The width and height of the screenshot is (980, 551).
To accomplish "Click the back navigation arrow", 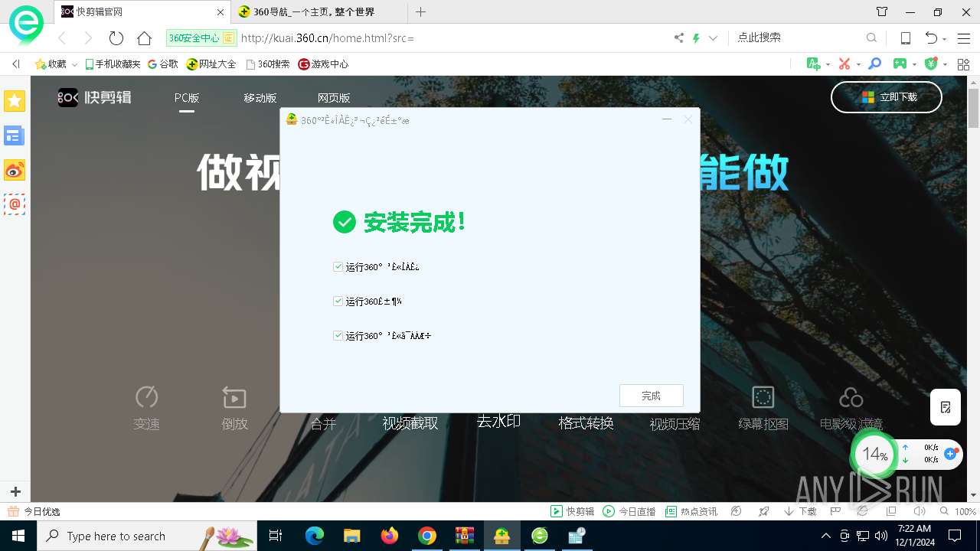I will [62, 37].
